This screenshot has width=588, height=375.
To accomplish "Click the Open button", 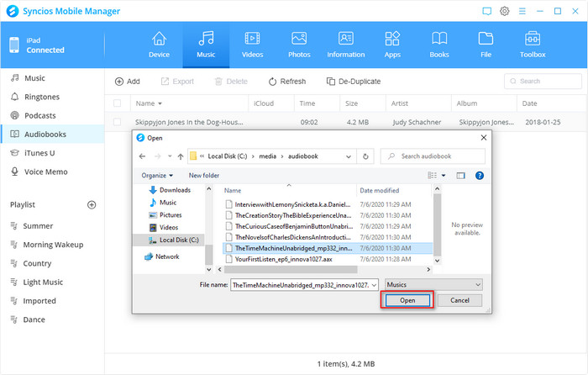I will click(x=407, y=300).
